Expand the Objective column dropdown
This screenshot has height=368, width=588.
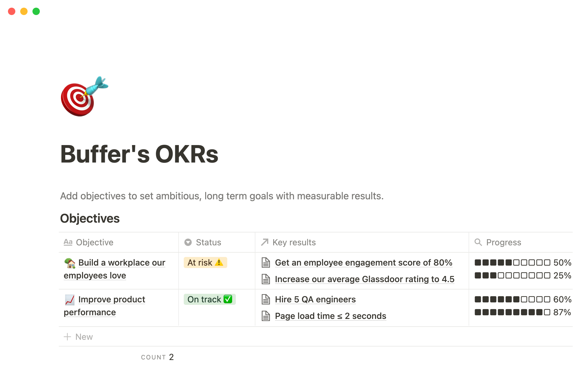[94, 242]
